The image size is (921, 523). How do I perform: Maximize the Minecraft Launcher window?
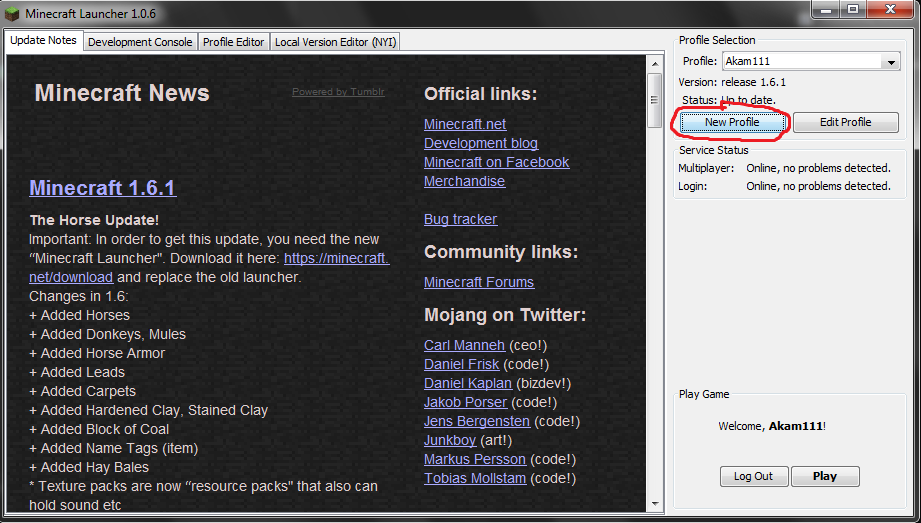853,9
